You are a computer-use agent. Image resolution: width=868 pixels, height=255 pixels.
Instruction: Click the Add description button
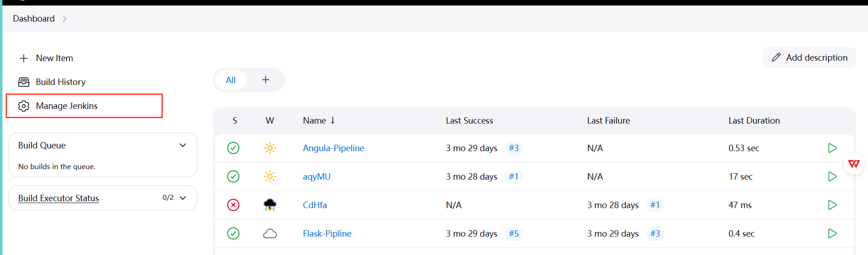[x=809, y=57]
